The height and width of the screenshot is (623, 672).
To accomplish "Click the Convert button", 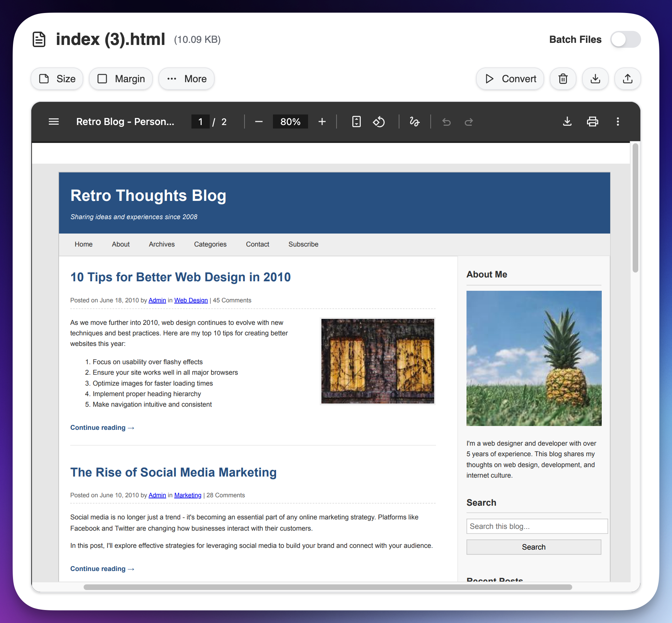I will click(510, 79).
